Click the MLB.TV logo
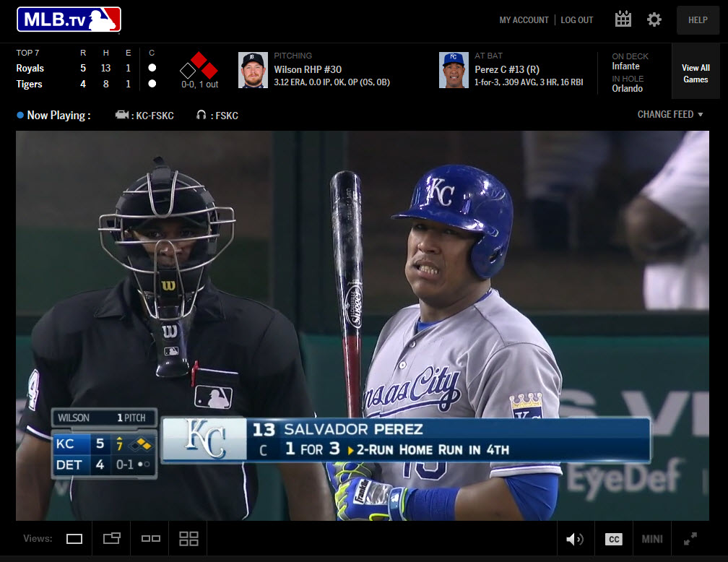 pos(69,20)
